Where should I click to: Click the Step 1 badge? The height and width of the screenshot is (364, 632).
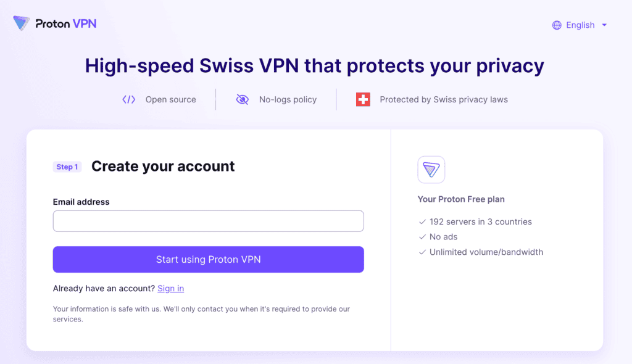click(x=67, y=167)
